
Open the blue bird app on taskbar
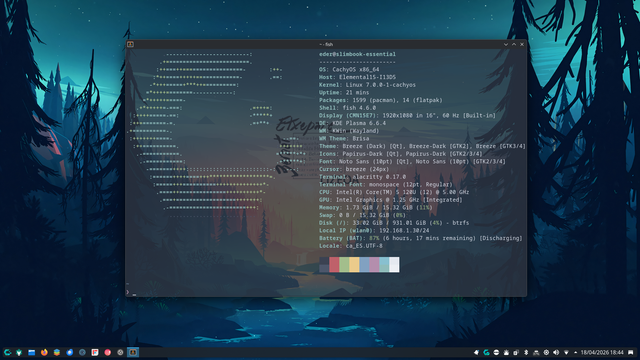pos(69,352)
